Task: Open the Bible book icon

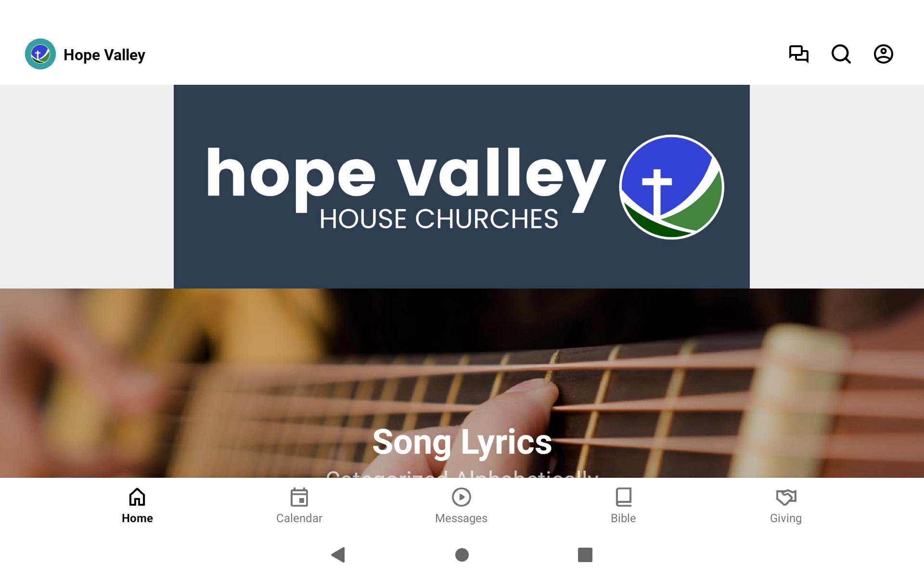Action: click(x=624, y=497)
